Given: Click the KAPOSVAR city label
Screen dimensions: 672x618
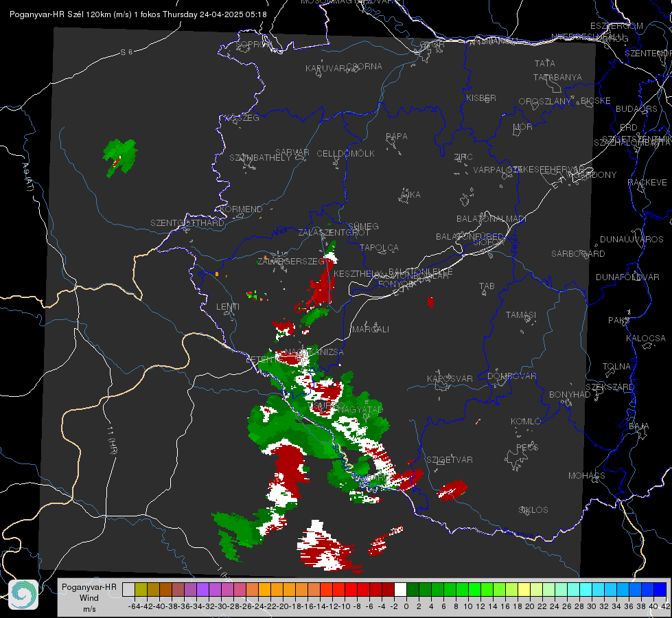Looking at the screenshot, I should [450, 378].
